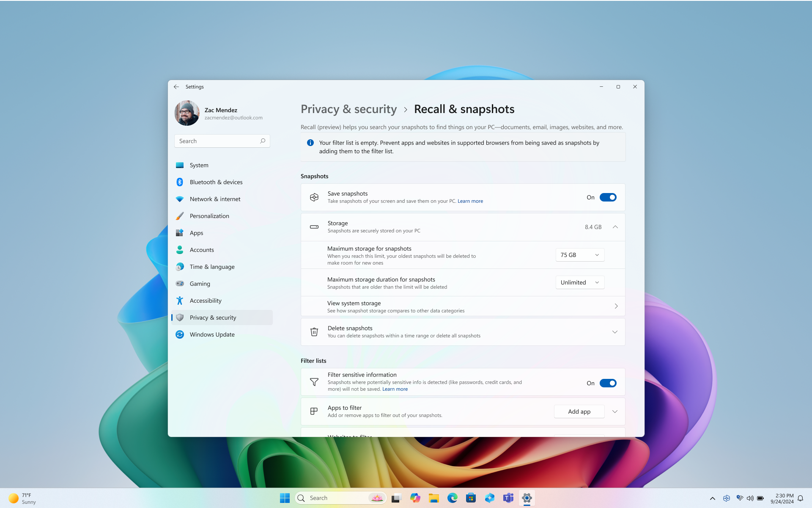Click the Windows Update sidebar icon

pos(179,334)
